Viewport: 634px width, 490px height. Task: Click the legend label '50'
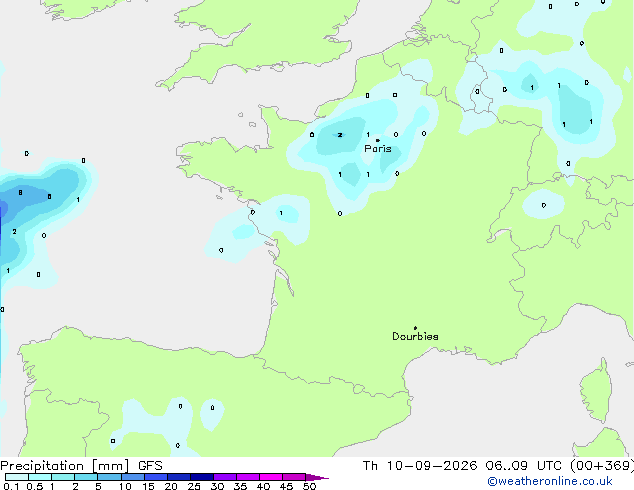(x=309, y=486)
